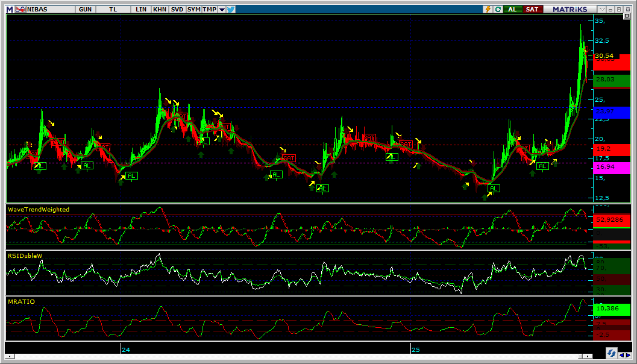Click the Twitter bird icon

[231, 10]
